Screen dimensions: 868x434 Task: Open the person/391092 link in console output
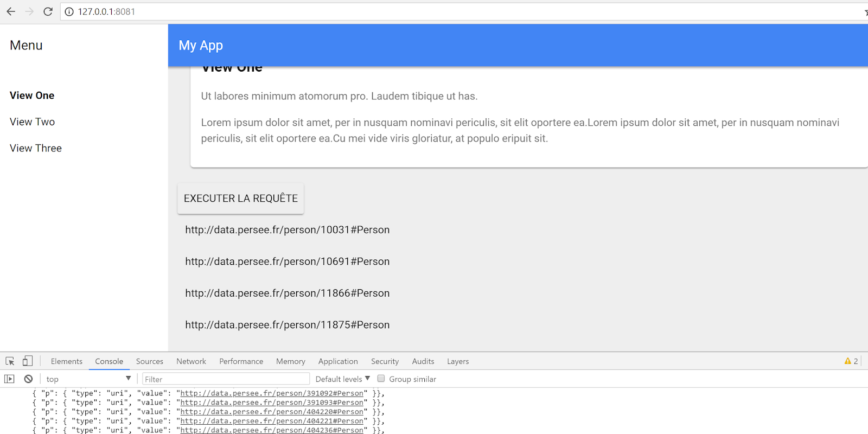[272, 393]
